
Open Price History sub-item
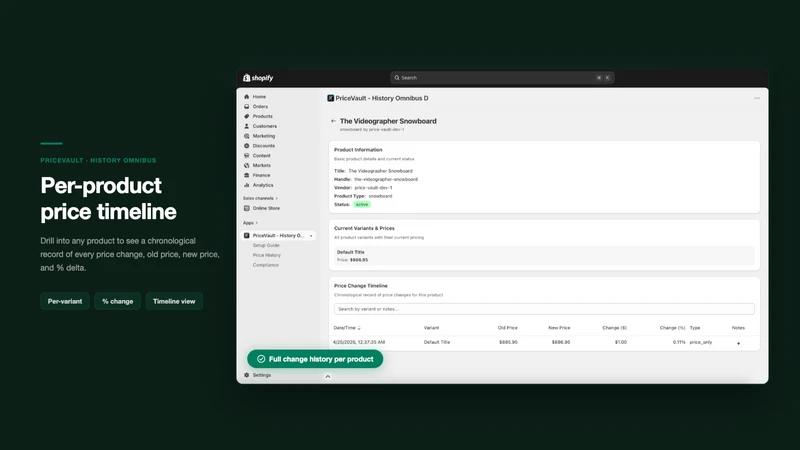(267, 255)
